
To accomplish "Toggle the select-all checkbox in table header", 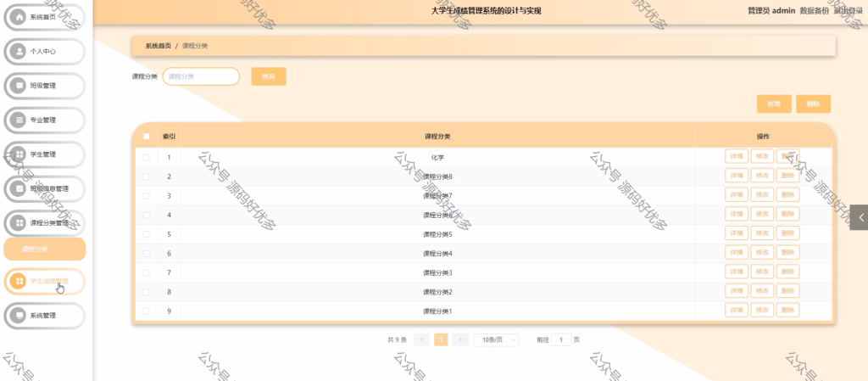I will (x=146, y=137).
